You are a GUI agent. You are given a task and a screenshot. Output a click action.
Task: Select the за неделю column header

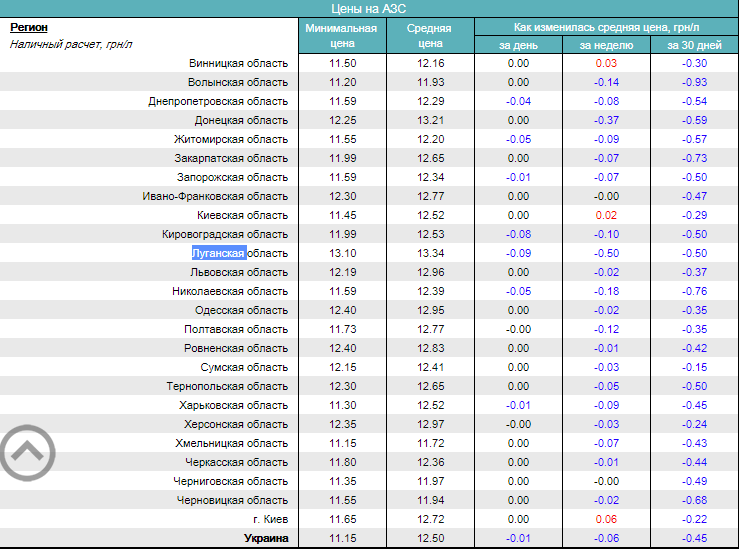pos(606,45)
